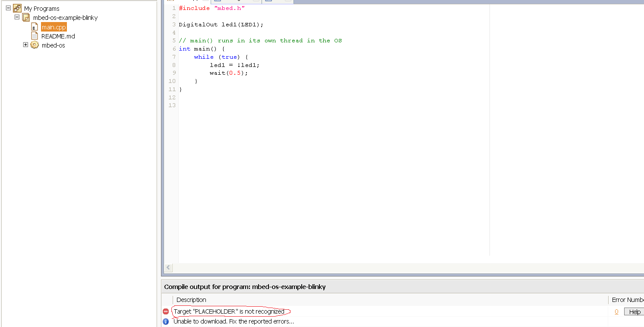Open the "0" error number link
This screenshot has height=327, width=644.
point(616,311)
